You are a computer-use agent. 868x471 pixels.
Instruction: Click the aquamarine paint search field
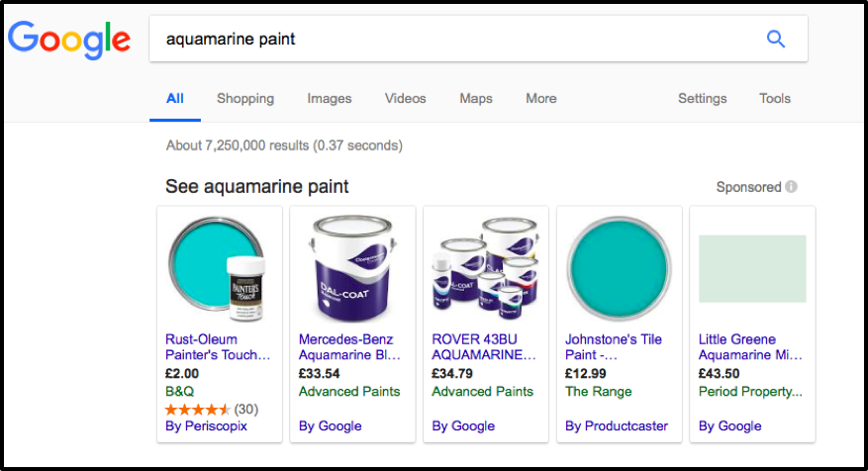coord(445,40)
